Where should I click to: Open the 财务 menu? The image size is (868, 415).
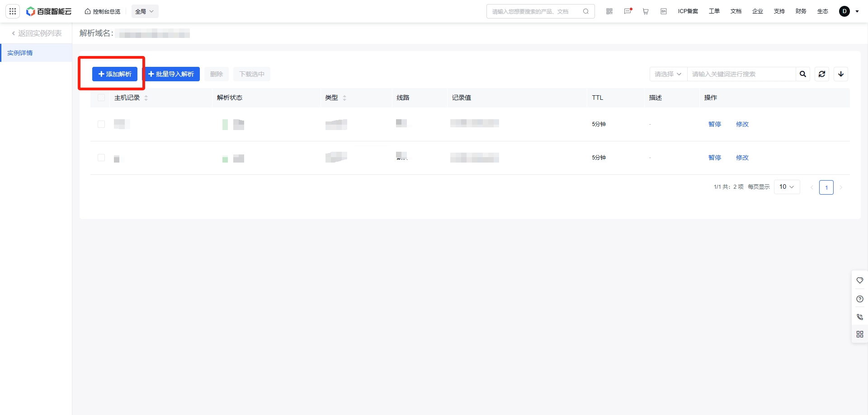click(801, 11)
